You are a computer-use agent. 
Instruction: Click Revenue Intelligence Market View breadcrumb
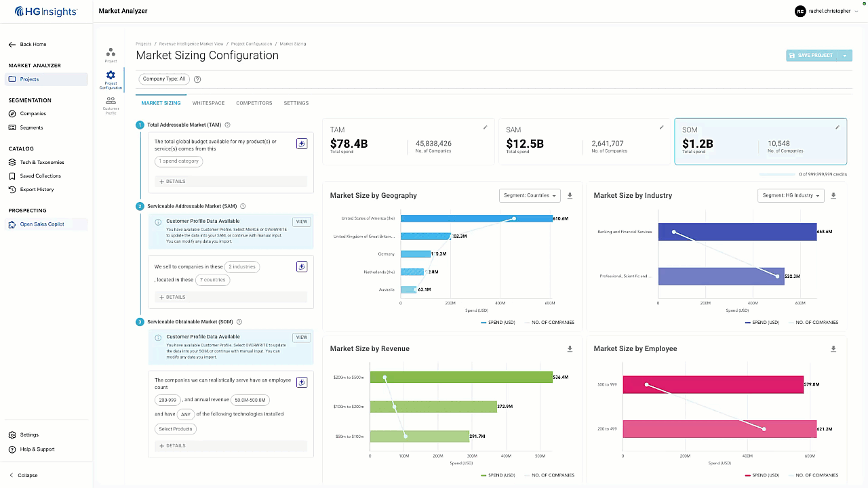[191, 44]
